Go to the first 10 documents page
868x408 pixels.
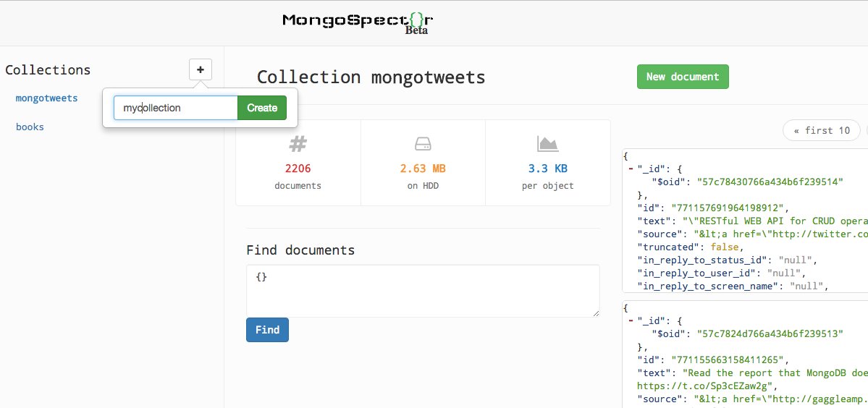tap(821, 130)
